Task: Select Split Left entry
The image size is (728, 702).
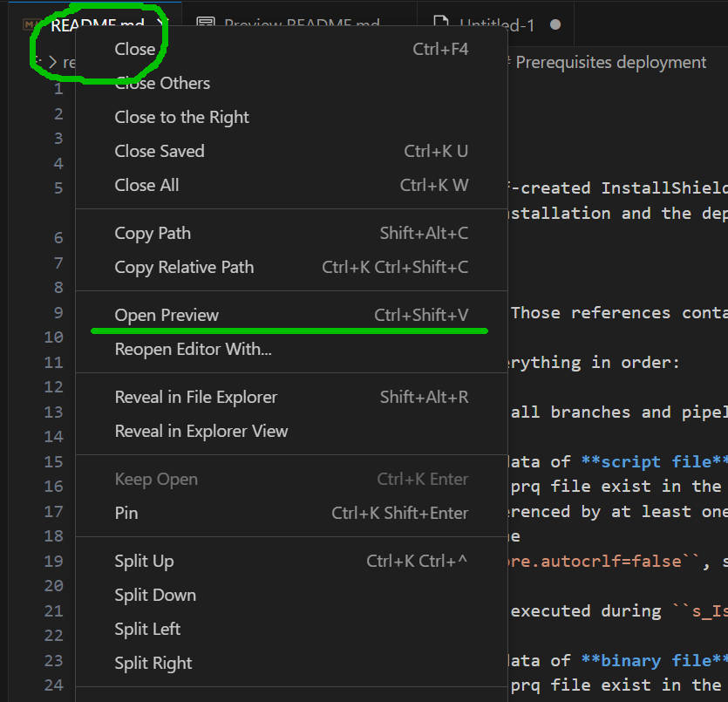Action: (291, 629)
